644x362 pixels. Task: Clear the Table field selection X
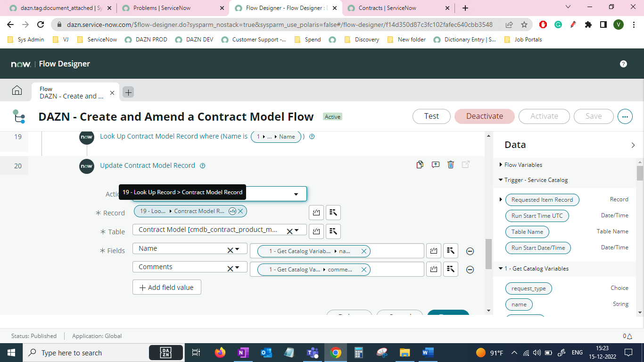pos(289,230)
